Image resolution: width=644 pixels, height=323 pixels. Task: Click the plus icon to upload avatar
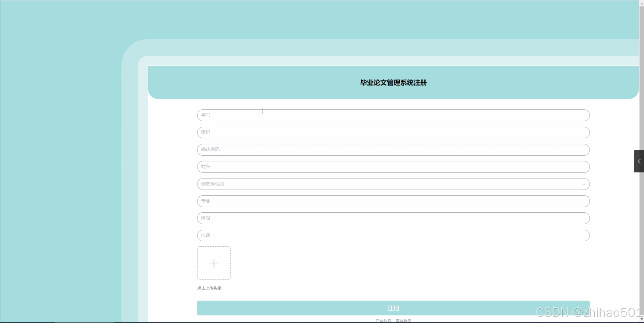click(x=214, y=263)
